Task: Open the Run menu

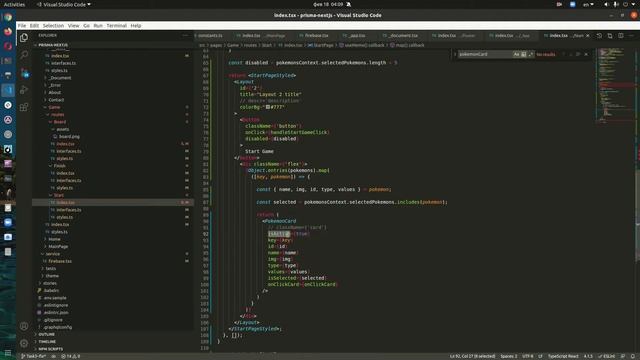Action: click(98, 25)
